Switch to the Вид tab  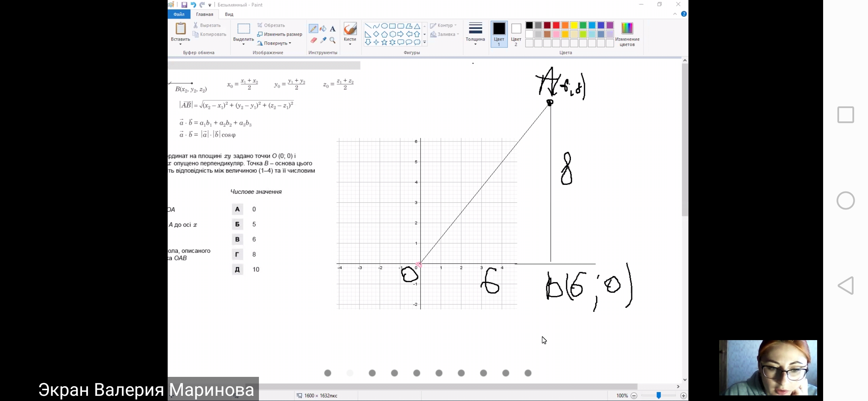tap(229, 14)
